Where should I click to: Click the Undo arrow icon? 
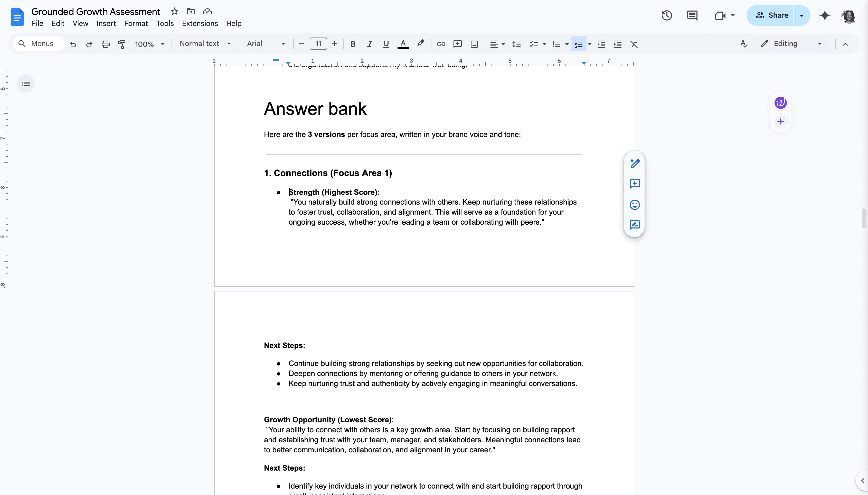click(x=73, y=44)
